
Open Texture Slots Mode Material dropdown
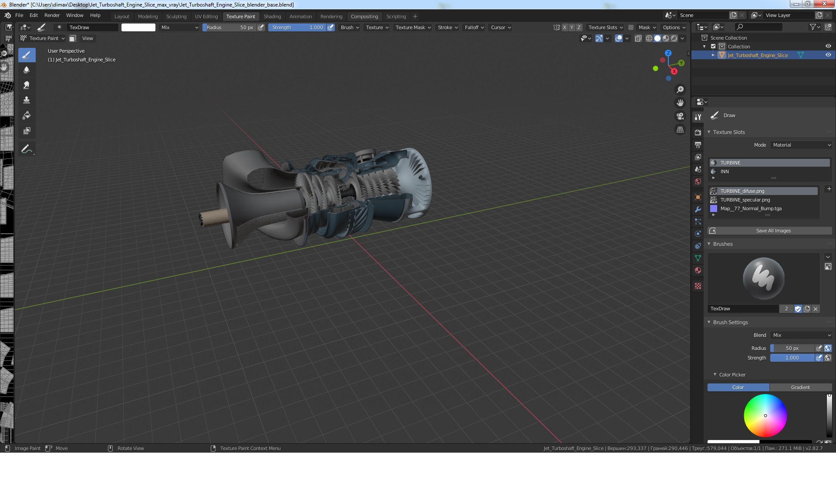tap(801, 145)
